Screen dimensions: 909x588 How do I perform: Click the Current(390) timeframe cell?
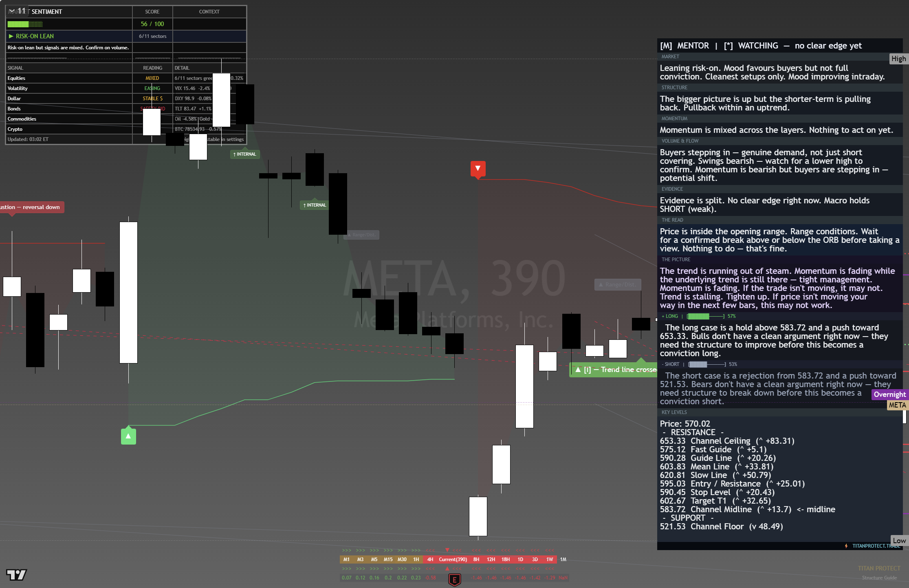pos(453,559)
